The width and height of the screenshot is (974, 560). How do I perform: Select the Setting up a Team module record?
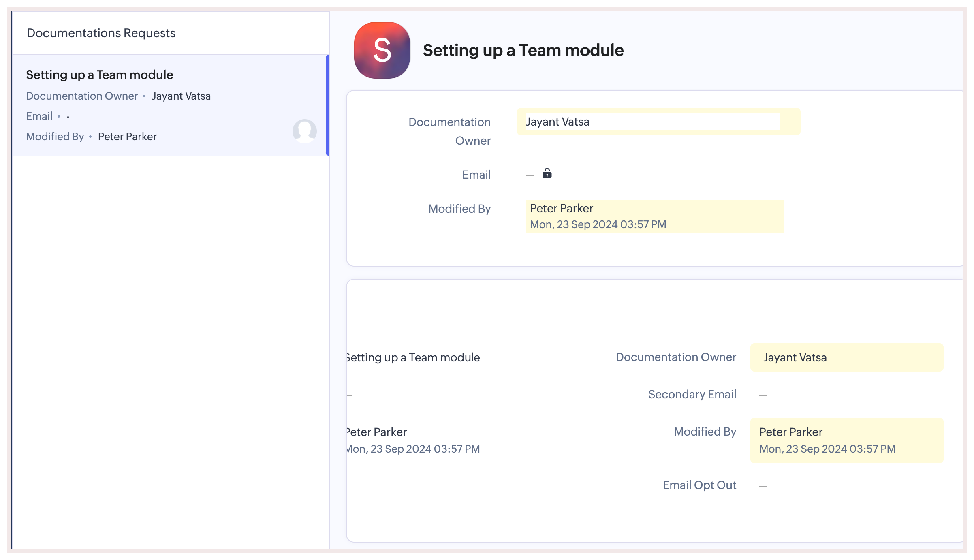coord(100,75)
